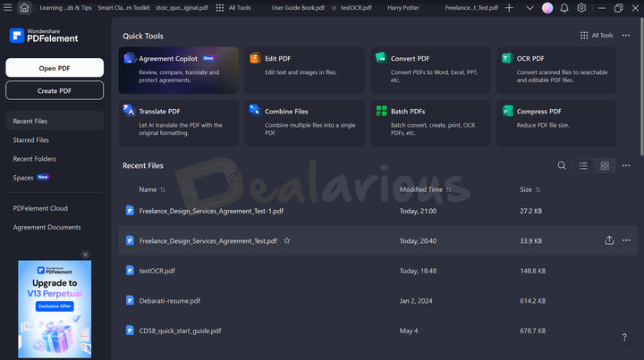644x360 pixels.
Task: Switch to stoic_quo...iginal.pdf tab
Action: tap(182, 8)
